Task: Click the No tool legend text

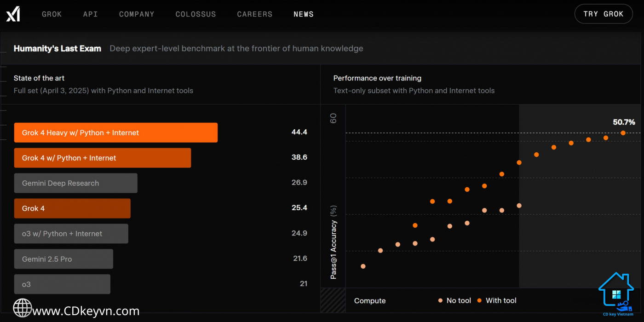Action: click(459, 300)
